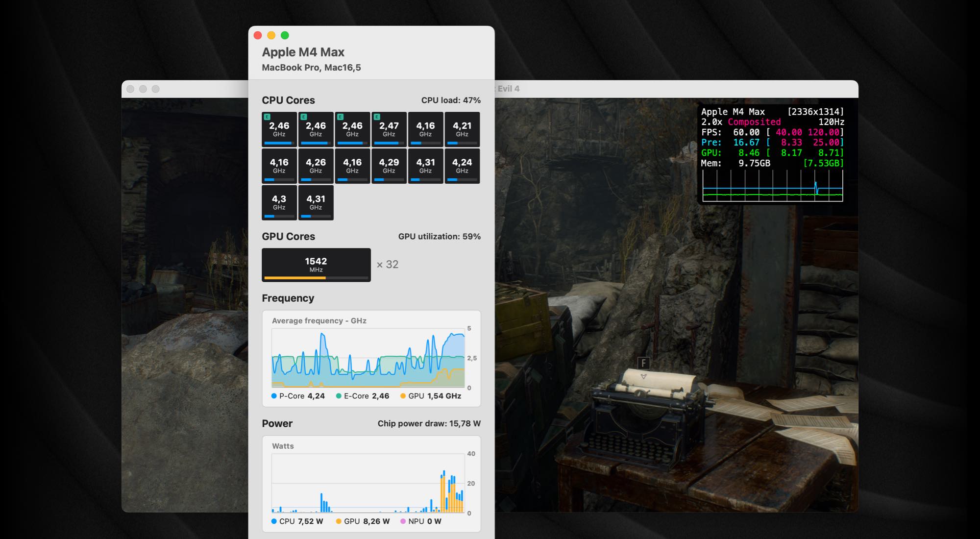Click the Watts power bar chart
The image size is (980, 539).
[368, 483]
